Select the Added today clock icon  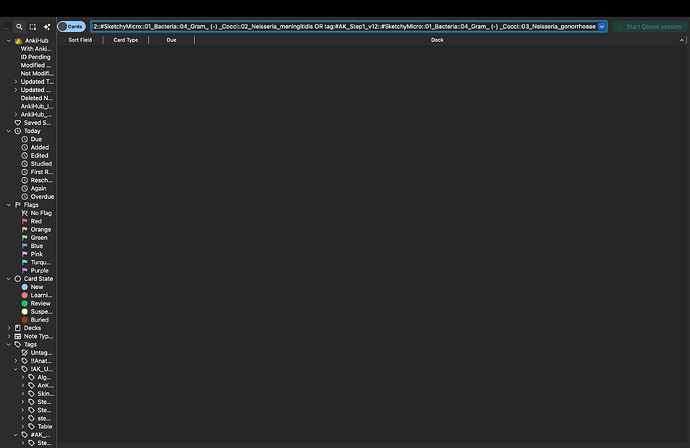coord(25,147)
